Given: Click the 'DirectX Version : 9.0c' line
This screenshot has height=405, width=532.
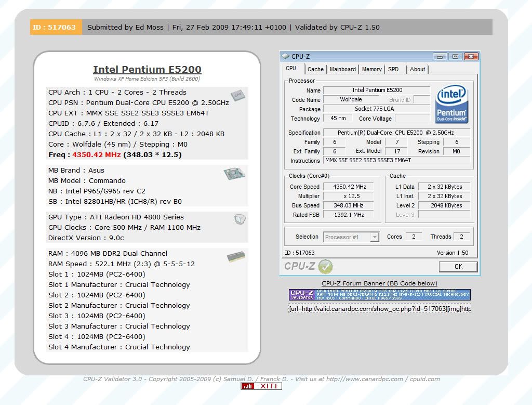Looking at the screenshot, I should pyautogui.click(x=86, y=238).
